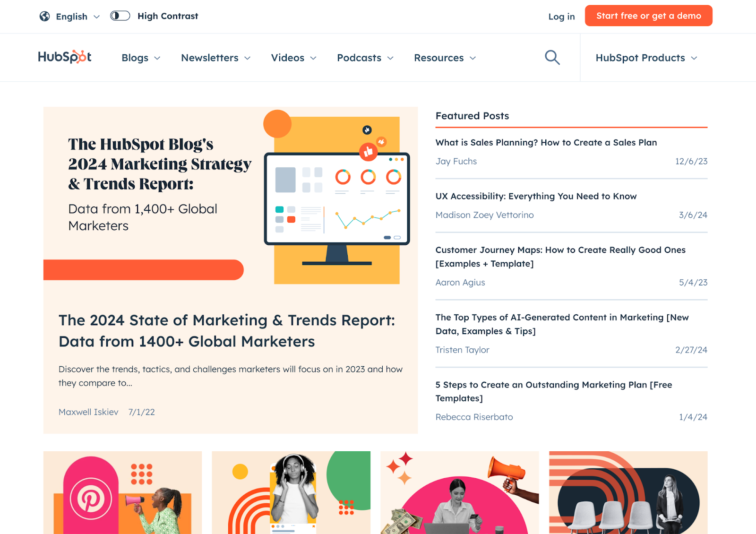Open the HubSpot Products dropdown

(x=646, y=58)
